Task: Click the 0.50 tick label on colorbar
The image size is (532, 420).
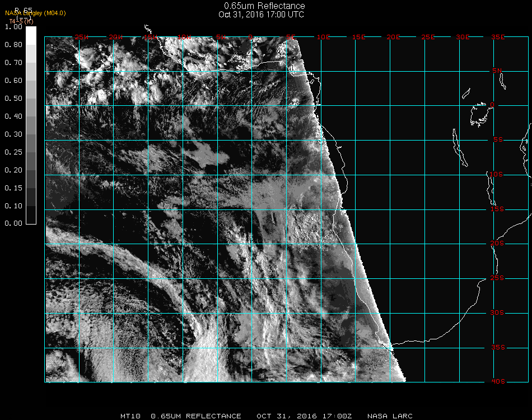Action: click(13, 99)
